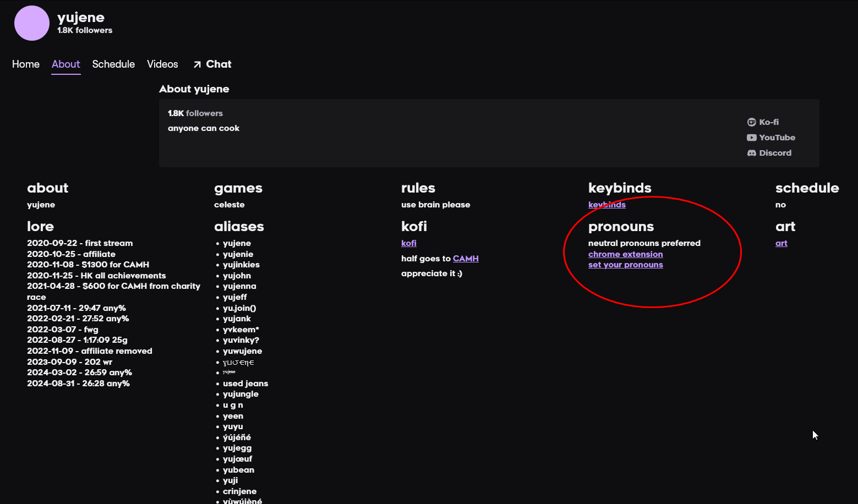Click the yujene channel name heading
The image size is (858, 504).
tap(81, 18)
